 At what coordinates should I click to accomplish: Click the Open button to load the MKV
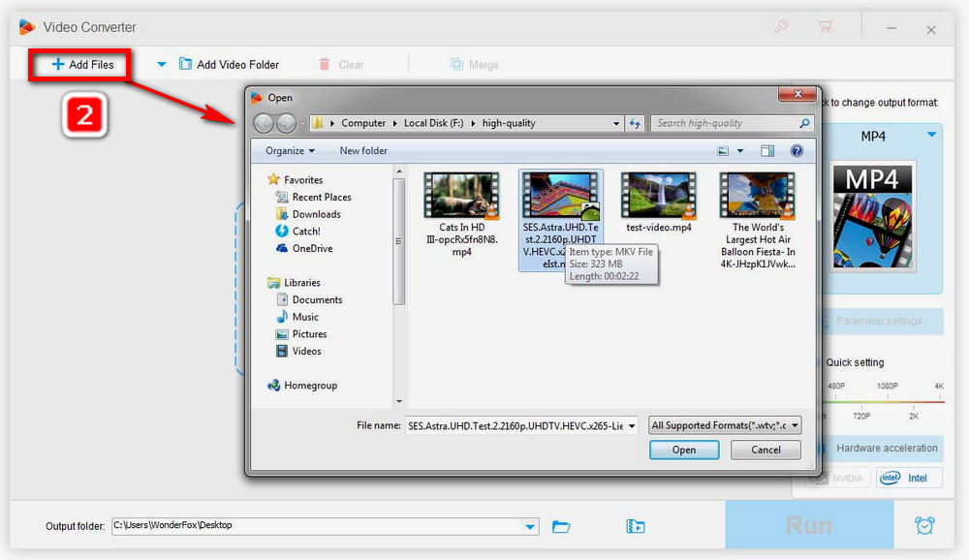pyautogui.click(x=684, y=450)
